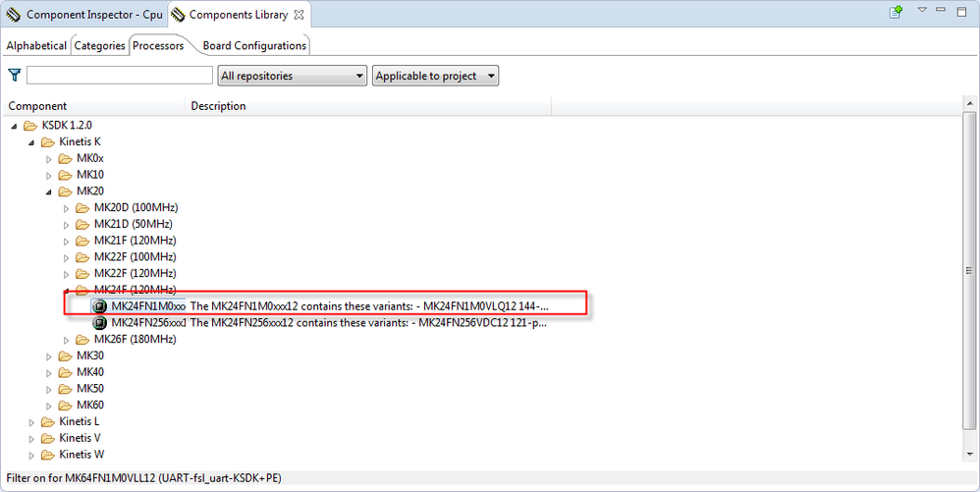Image resolution: width=980 pixels, height=492 pixels.
Task: Open the Applicable to project dropdown
Action: click(435, 76)
